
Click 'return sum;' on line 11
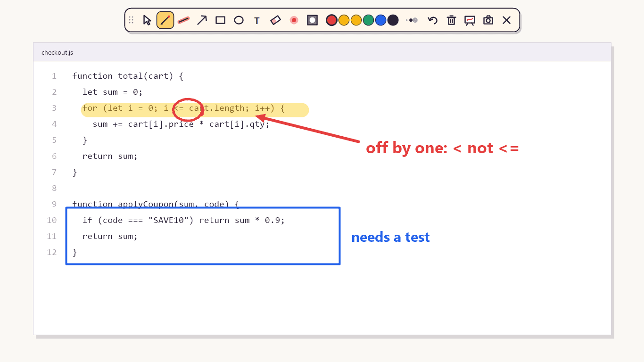tap(110, 236)
